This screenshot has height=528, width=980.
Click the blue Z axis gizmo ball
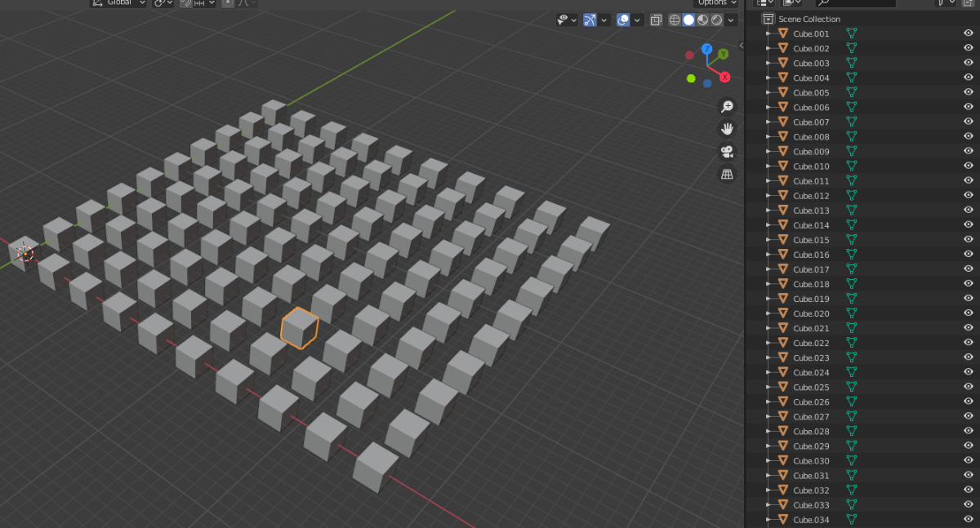(x=707, y=51)
